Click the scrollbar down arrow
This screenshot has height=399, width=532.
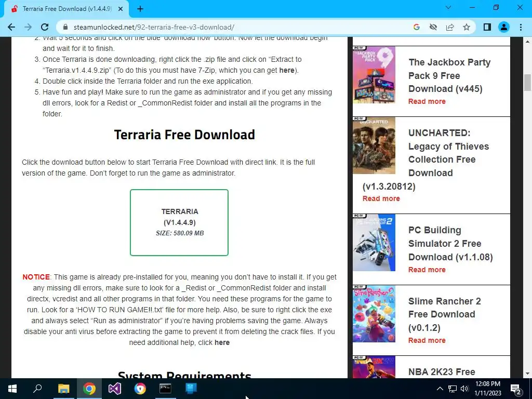click(x=527, y=374)
